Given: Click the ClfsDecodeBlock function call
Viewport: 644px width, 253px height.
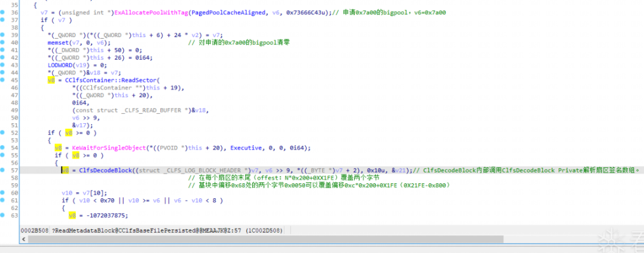Looking at the screenshot, I should (x=105, y=170).
